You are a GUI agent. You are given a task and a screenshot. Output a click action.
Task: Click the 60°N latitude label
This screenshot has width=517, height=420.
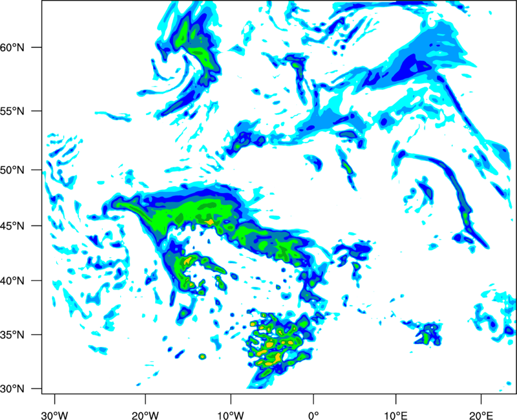pos(12,47)
